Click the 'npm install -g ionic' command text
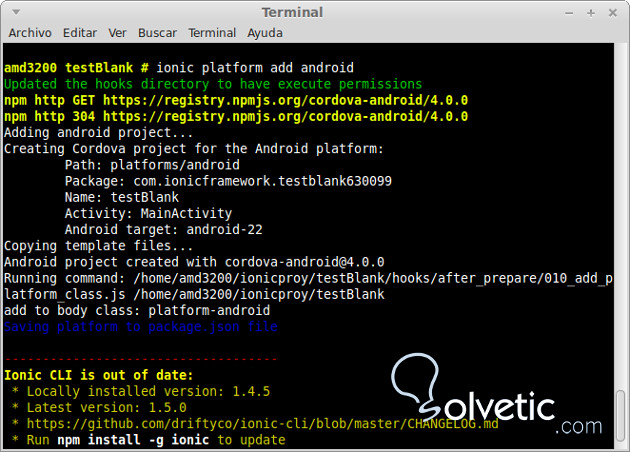 [x=133, y=440]
